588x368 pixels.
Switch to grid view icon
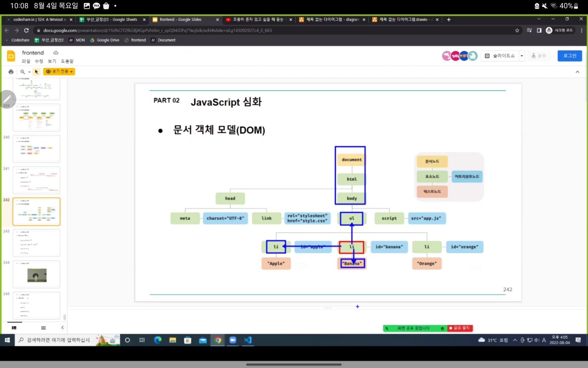coord(43,328)
